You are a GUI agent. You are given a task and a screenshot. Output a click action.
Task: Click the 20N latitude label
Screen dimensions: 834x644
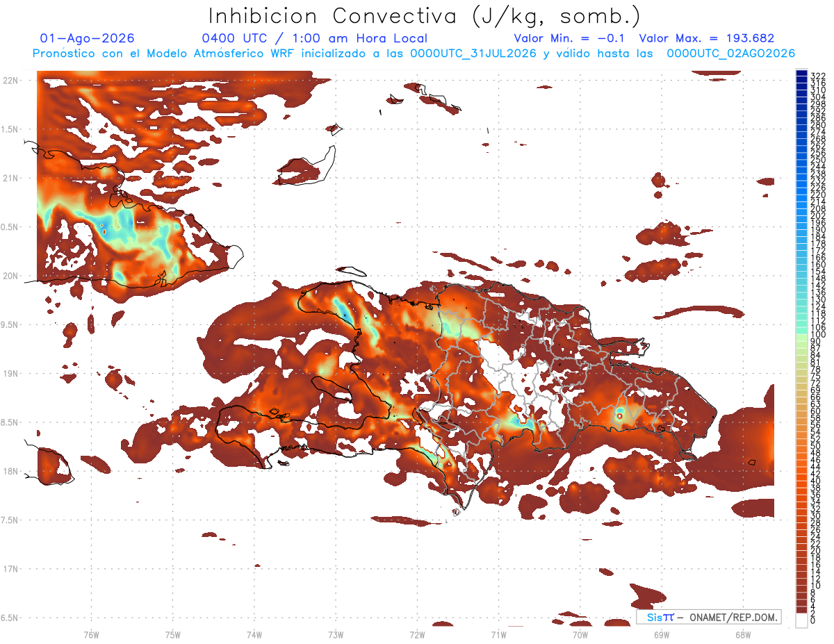point(10,276)
